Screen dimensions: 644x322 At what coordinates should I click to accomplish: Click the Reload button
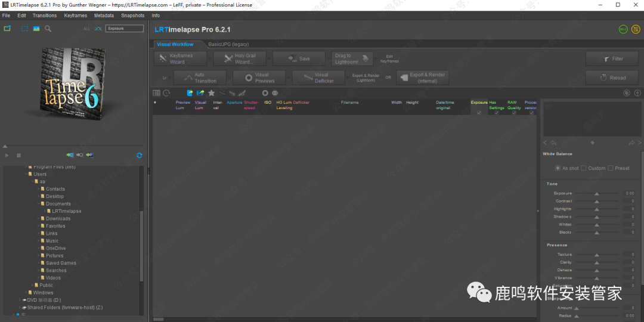[x=612, y=78]
